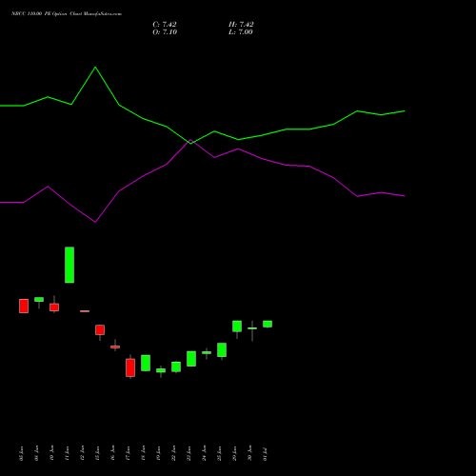Click the 01 Jul date axis label
This screenshot has height=476, width=476.
click(x=265, y=454)
